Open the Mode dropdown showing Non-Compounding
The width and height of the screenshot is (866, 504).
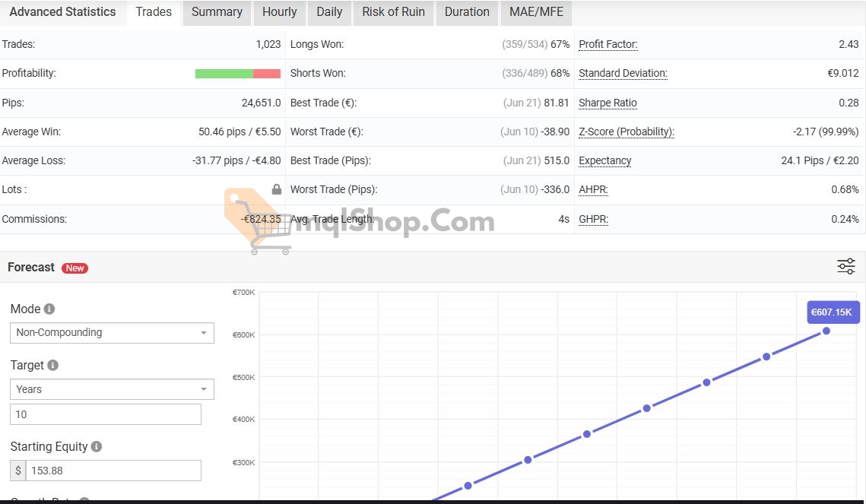tap(112, 332)
